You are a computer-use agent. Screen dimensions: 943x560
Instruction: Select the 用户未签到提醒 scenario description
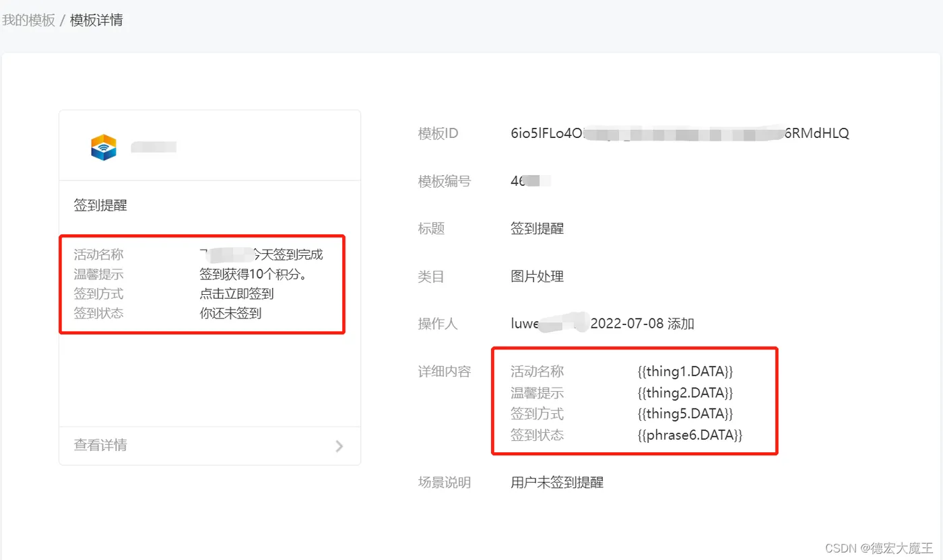pyautogui.click(x=557, y=483)
